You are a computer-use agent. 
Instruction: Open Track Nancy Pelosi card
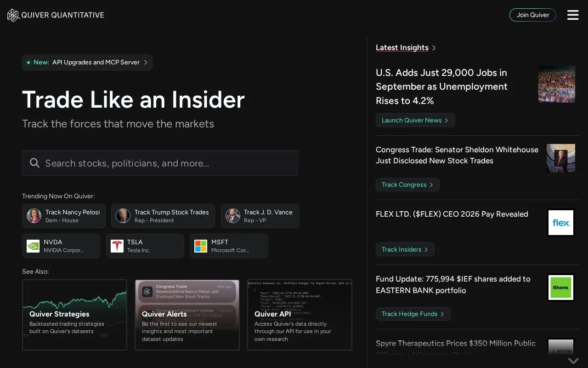(64, 216)
